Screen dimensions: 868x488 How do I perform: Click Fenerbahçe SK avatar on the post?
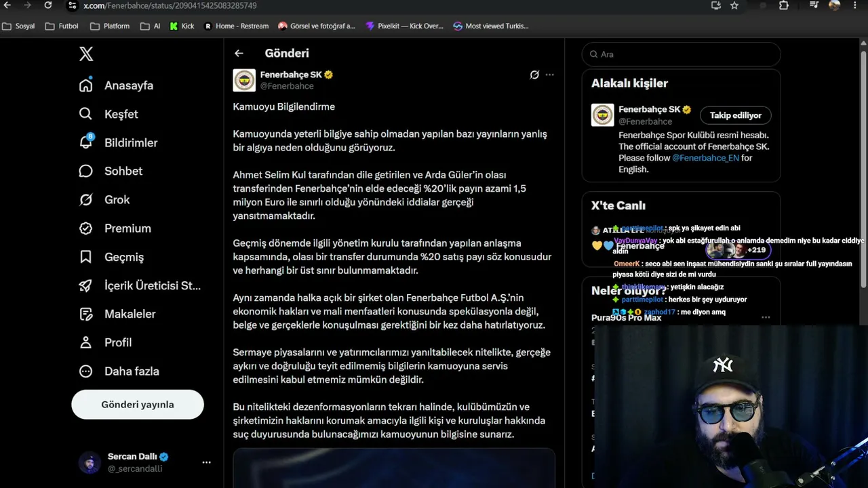(x=244, y=80)
